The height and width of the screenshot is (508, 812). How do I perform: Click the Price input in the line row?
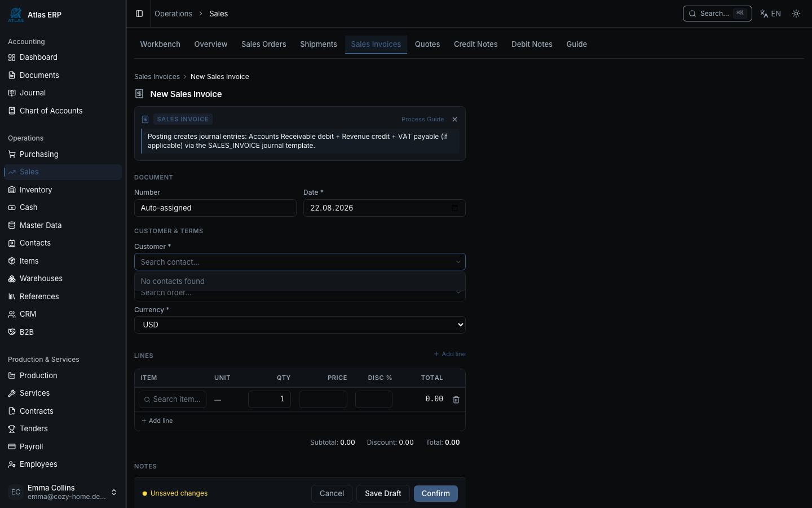coord(323,399)
